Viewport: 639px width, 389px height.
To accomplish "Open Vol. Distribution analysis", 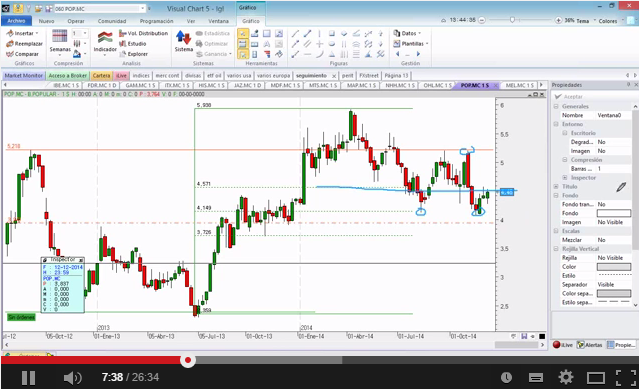I will (x=143, y=33).
